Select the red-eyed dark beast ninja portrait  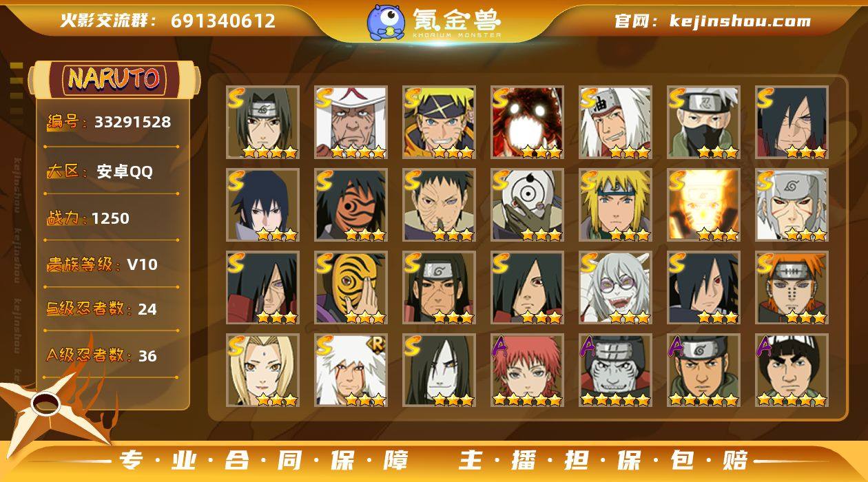pyautogui.click(x=527, y=123)
